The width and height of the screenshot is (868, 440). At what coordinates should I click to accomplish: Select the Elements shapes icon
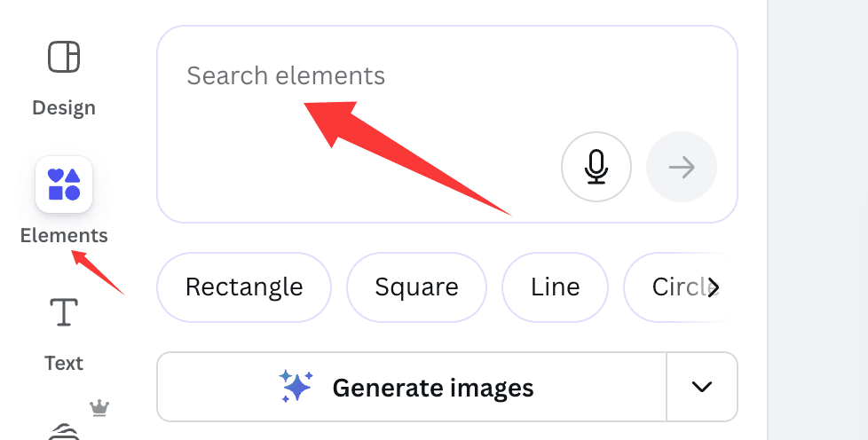(x=64, y=185)
